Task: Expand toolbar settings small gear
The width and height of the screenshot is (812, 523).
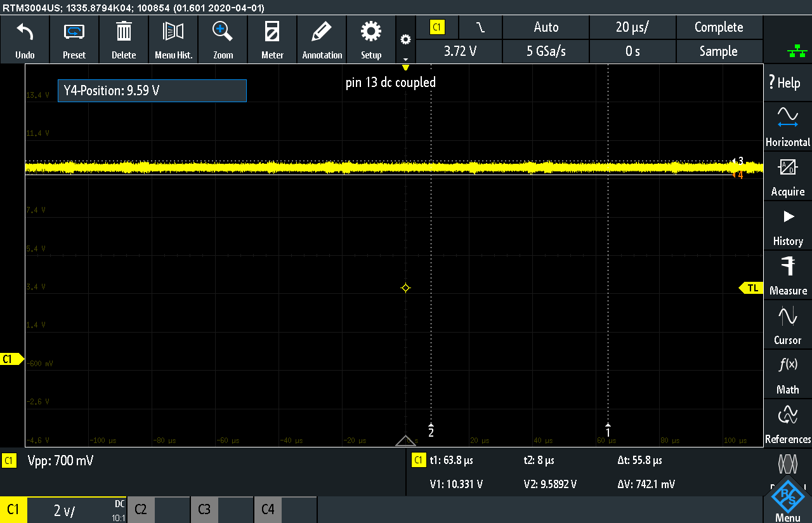Action: 405,39
